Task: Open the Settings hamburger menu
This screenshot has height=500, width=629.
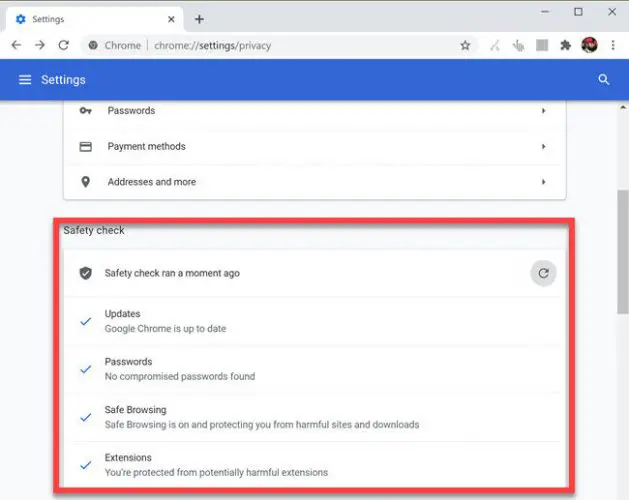Action: point(25,79)
